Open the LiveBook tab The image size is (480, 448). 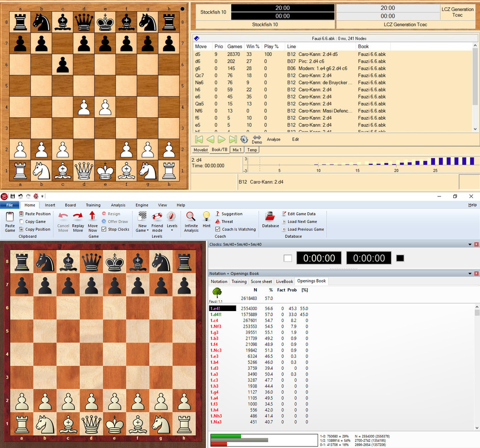(x=284, y=281)
